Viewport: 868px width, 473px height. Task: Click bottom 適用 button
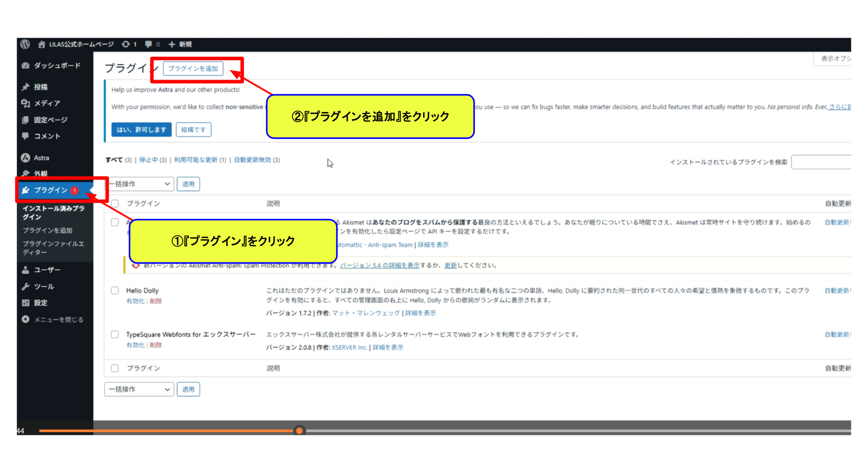pyautogui.click(x=188, y=389)
